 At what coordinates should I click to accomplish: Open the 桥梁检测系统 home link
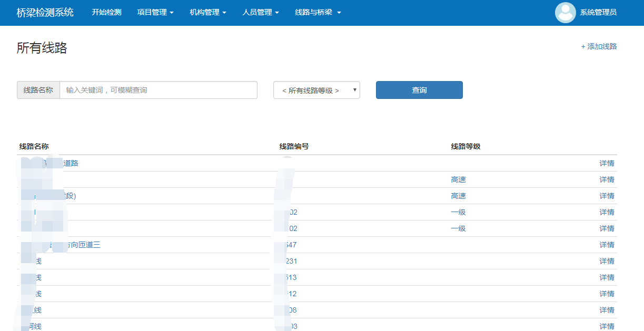(45, 13)
